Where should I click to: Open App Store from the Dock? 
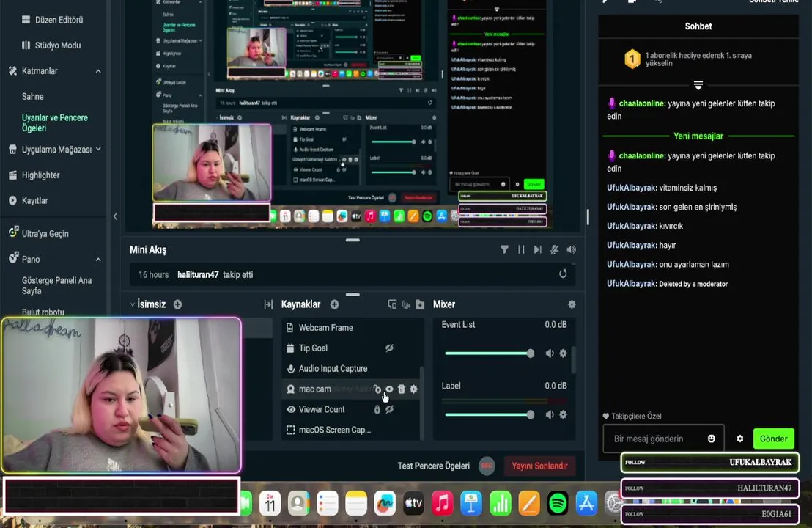pos(586,503)
